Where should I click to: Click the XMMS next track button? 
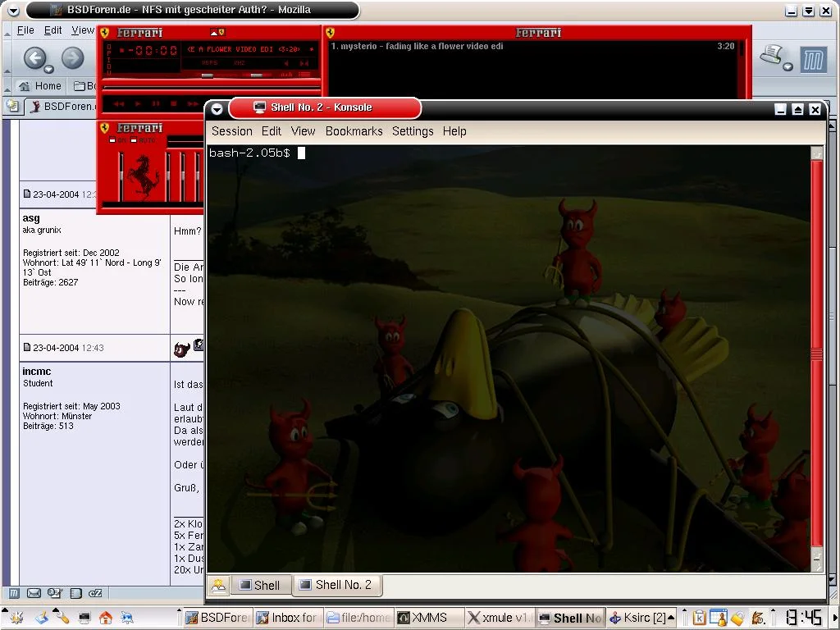pyautogui.click(x=192, y=103)
